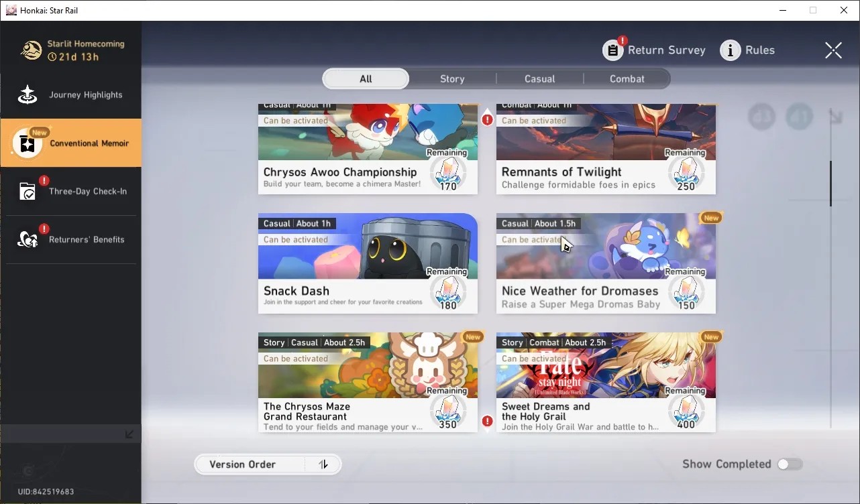The height and width of the screenshot is (504, 860).
Task: Click the "Casual | About 1.5h" tag
Action: coord(539,224)
